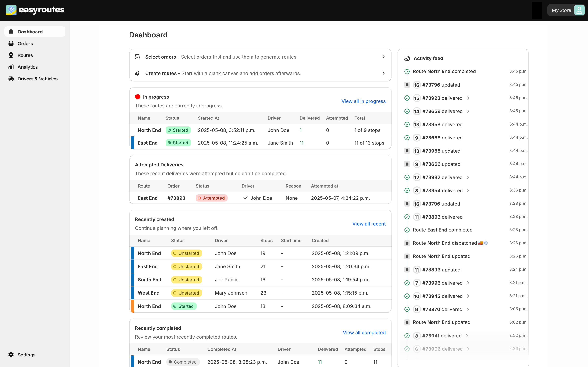Expand the Select orders row chevron
This screenshot has height=367, width=588.
pos(383,57)
